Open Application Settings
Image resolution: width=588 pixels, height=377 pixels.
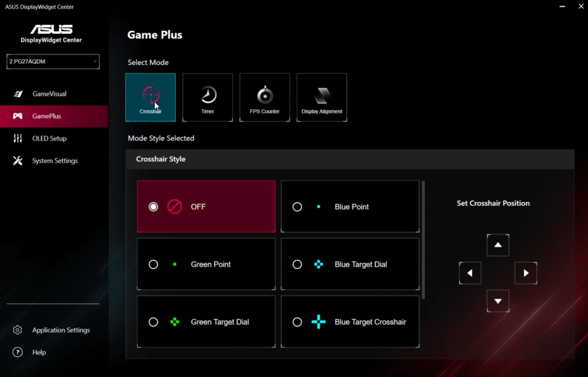pyautogui.click(x=61, y=330)
